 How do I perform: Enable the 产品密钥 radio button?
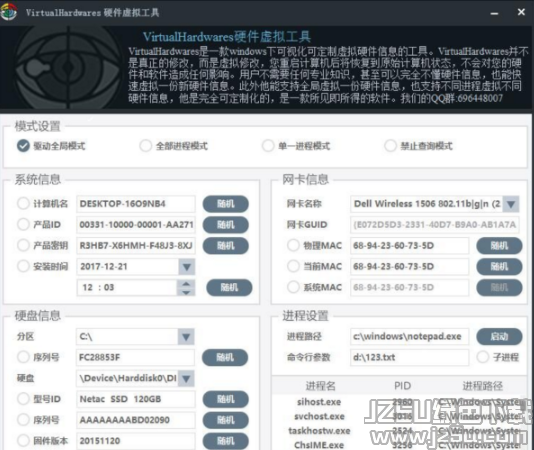[23, 245]
